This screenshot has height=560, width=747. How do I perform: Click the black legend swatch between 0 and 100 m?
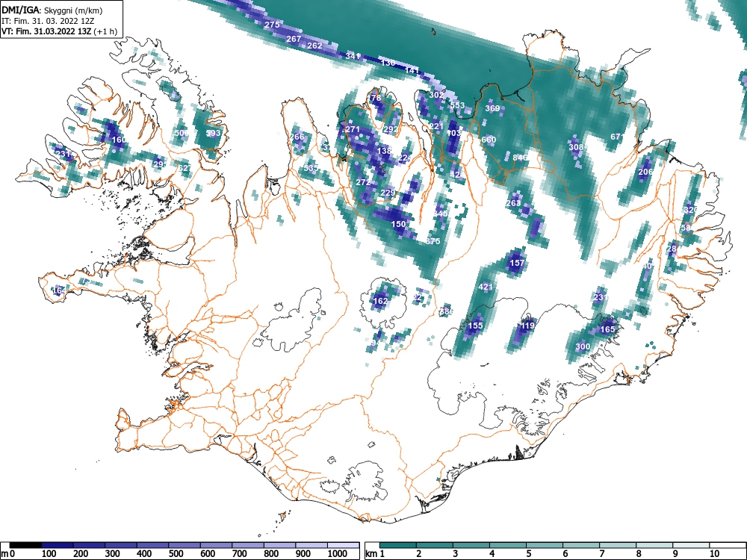25,545
